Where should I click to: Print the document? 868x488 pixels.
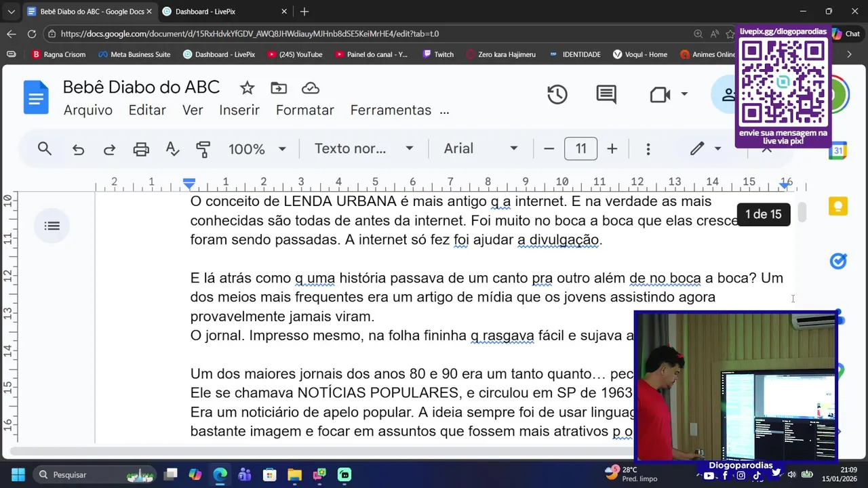(x=141, y=149)
